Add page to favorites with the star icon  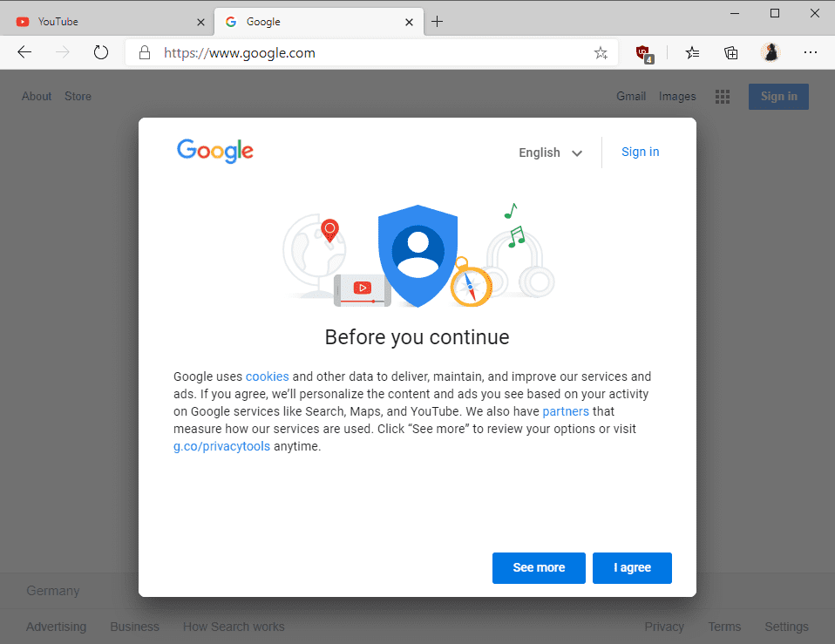601,53
